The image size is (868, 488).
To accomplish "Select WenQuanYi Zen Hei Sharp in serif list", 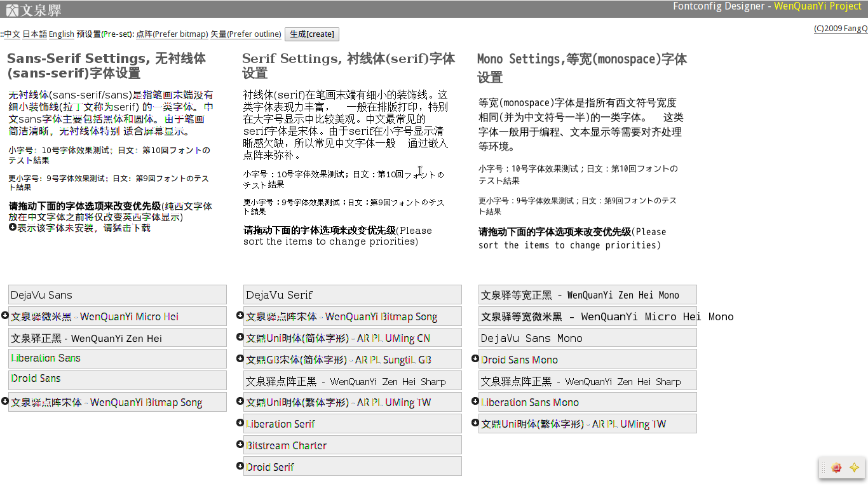I will pyautogui.click(x=353, y=380).
